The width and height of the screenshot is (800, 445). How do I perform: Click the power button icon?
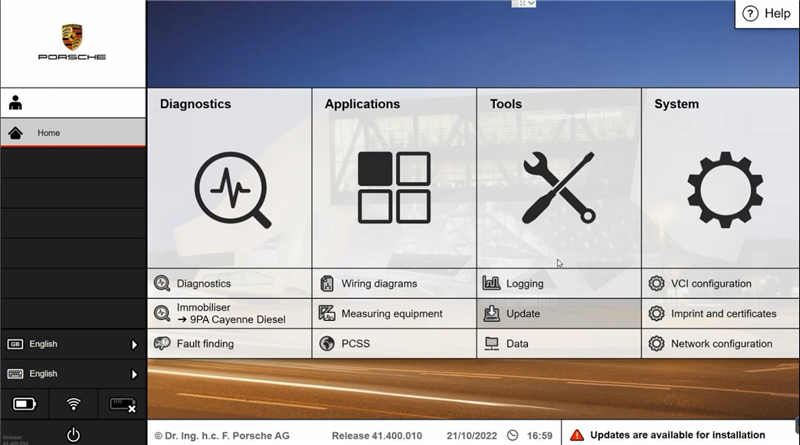[73, 434]
